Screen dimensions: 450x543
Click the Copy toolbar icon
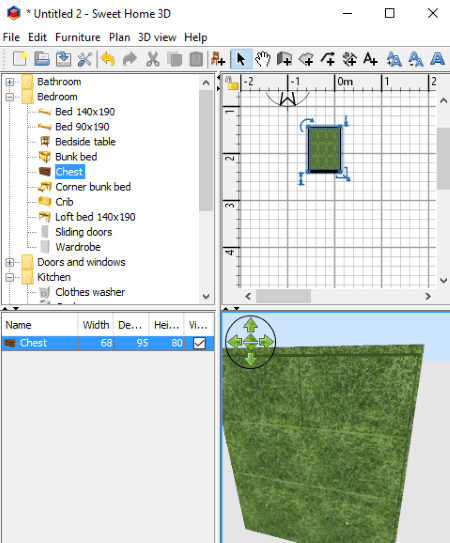click(175, 59)
